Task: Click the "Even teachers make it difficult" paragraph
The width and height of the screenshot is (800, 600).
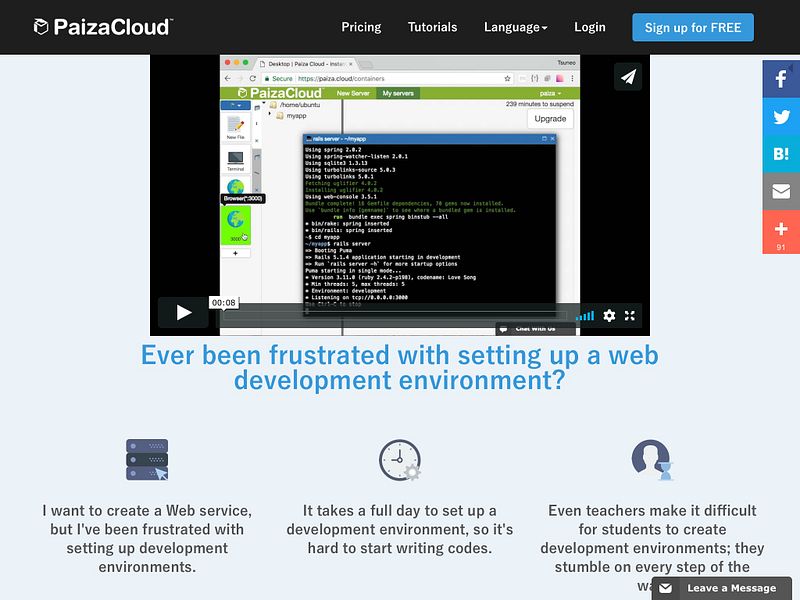Action: click(652, 548)
